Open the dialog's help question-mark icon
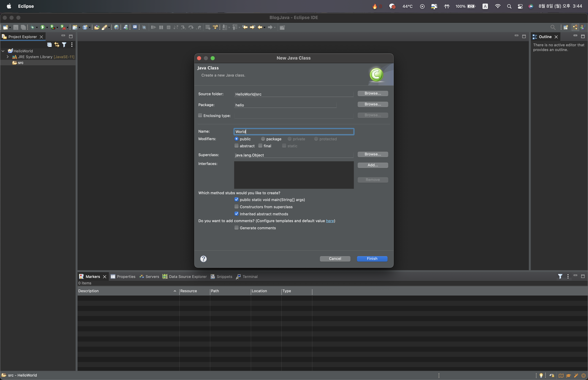 click(x=203, y=259)
